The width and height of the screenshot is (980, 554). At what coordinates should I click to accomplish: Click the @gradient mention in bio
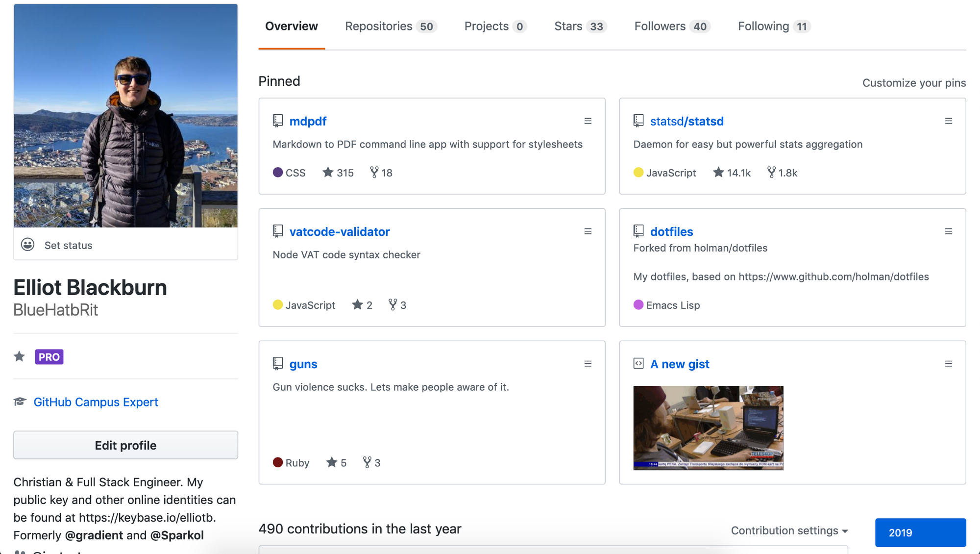pyautogui.click(x=94, y=535)
